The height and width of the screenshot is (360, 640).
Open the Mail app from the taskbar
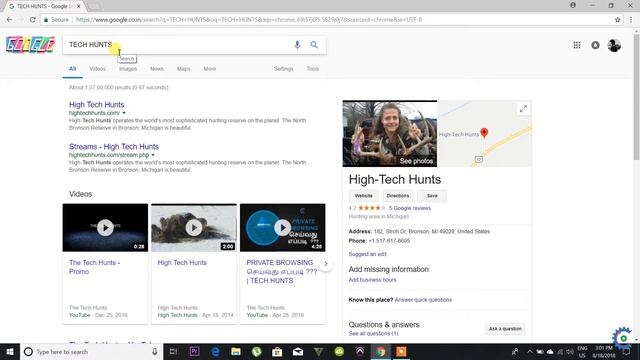[298, 351]
